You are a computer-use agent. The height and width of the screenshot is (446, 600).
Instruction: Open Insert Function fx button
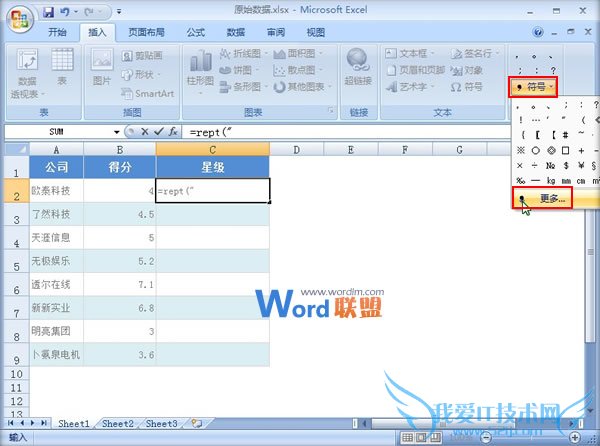173,132
